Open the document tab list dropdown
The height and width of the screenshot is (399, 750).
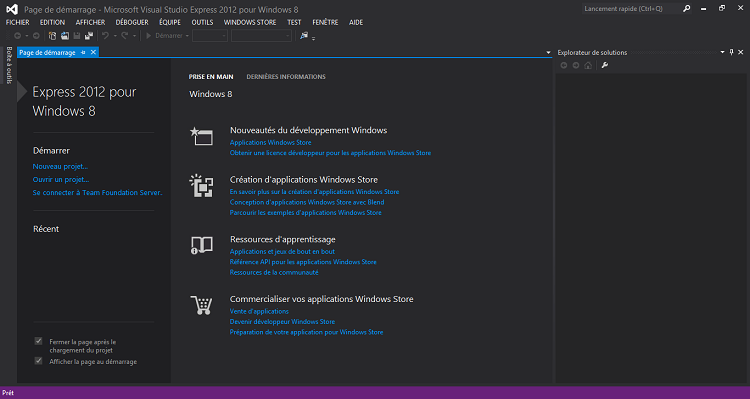548,53
